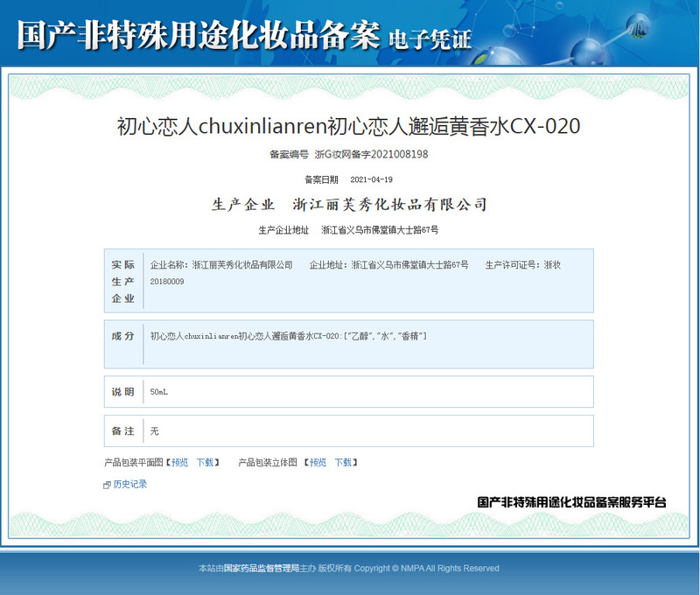
Task: Click the 50mL description value
Action: [x=159, y=392]
